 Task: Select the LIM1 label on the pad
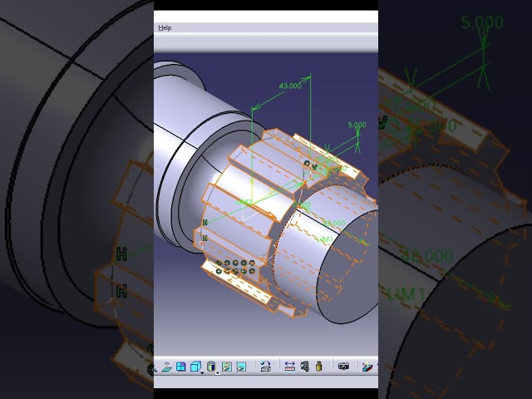(325, 239)
